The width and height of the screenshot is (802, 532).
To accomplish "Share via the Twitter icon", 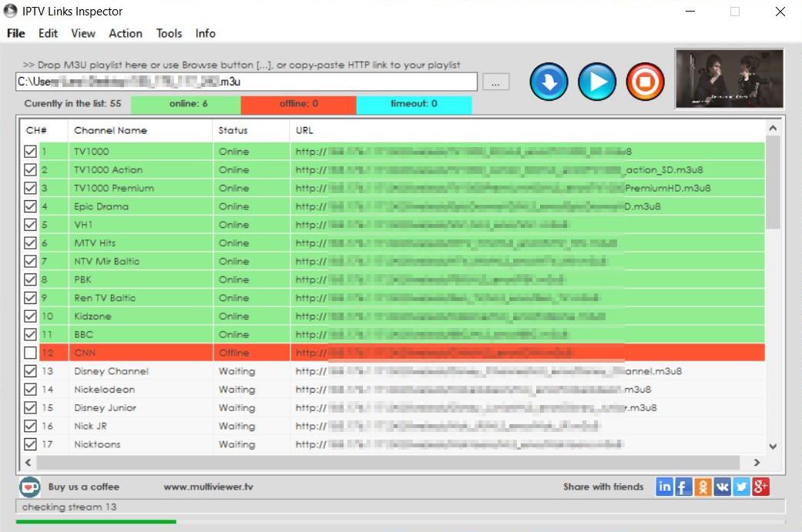I will click(741, 487).
